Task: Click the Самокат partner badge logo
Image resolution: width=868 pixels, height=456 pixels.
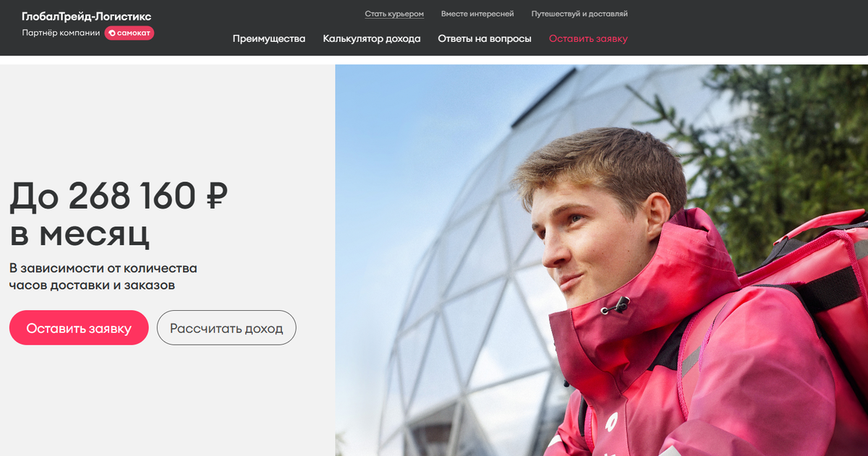Action: point(129,33)
